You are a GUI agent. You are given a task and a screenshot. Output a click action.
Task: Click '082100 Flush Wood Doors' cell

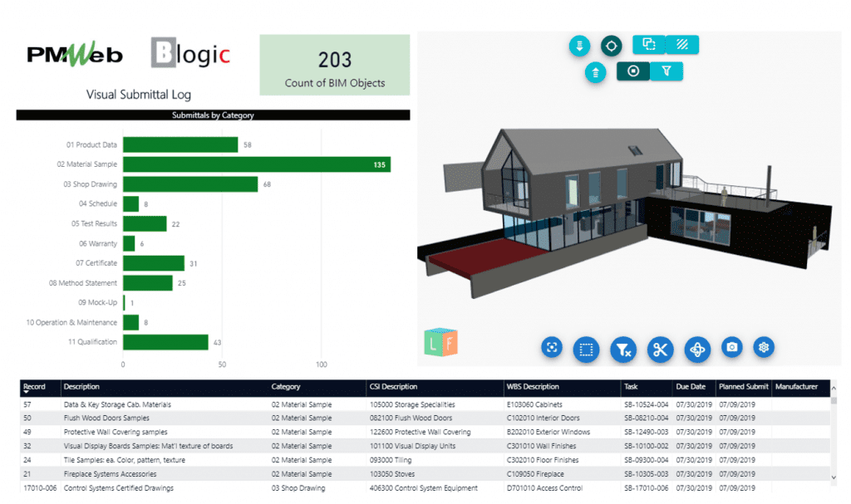(411, 418)
